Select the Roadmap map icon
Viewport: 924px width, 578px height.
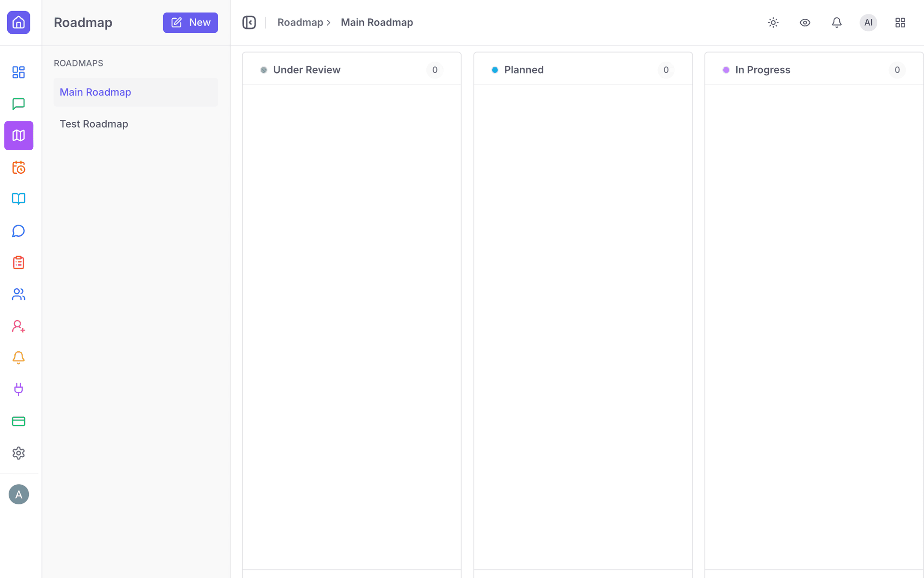point(18,135)
